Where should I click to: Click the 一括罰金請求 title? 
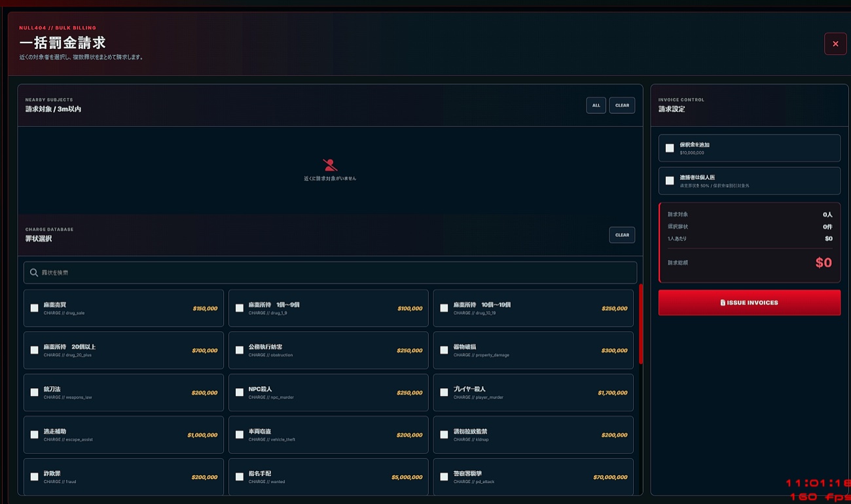pyautogui.click(x=62, y=43)
